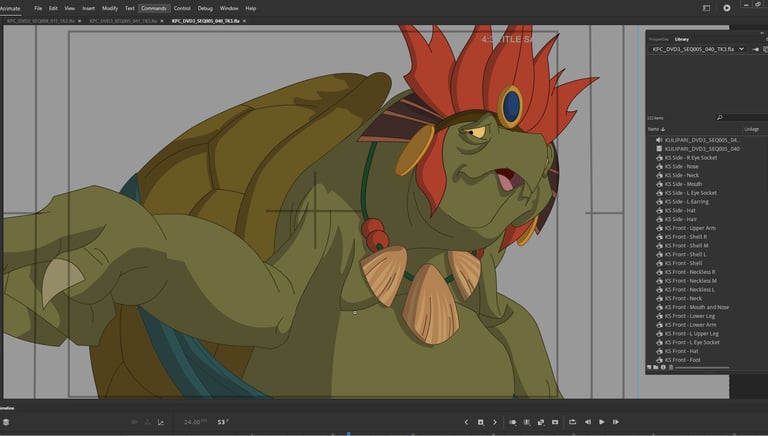This screenshot has height=436, width=768.
Task: Click the current frame number 53
Action: click(223, 422)
